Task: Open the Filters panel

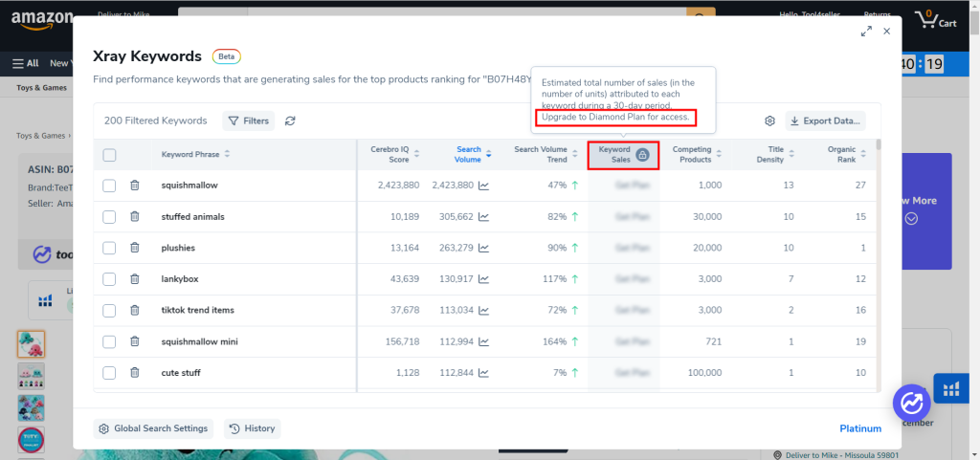Action: tap(249, 121)
